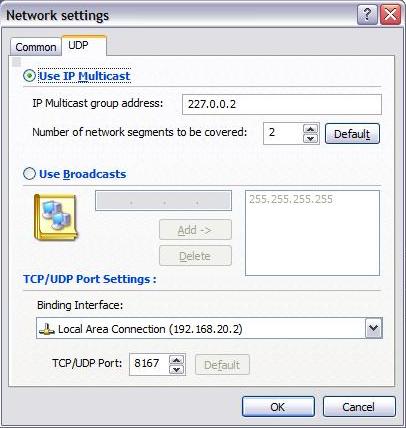This screenshot has width=406, height=428.
Task: Select 255.255.255.255 in the broadcast list
Action: [x=291, y=199]
